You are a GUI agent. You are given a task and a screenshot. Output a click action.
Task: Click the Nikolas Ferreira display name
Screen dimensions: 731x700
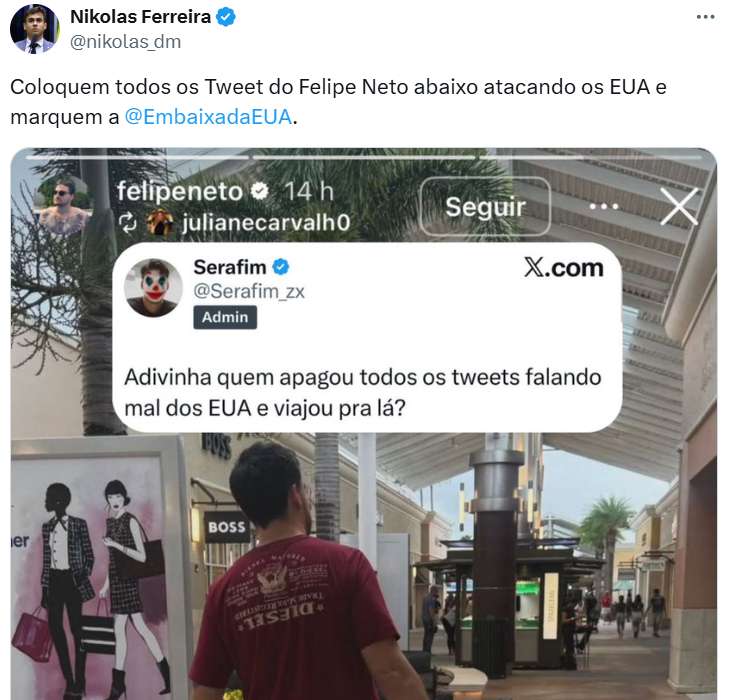pos(140,17)
